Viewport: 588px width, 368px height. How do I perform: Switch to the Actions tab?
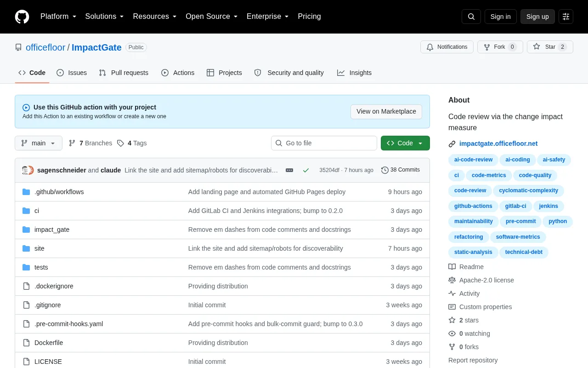pos(178,73)
